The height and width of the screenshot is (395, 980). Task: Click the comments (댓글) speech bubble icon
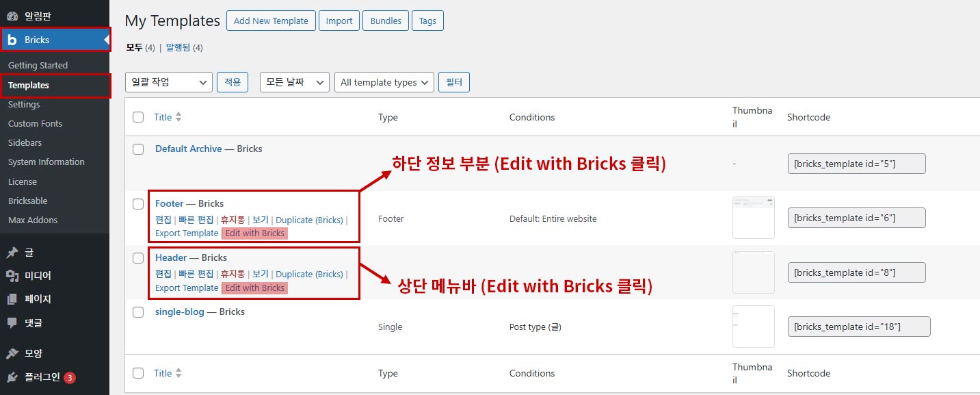click(x=12, y=322)
